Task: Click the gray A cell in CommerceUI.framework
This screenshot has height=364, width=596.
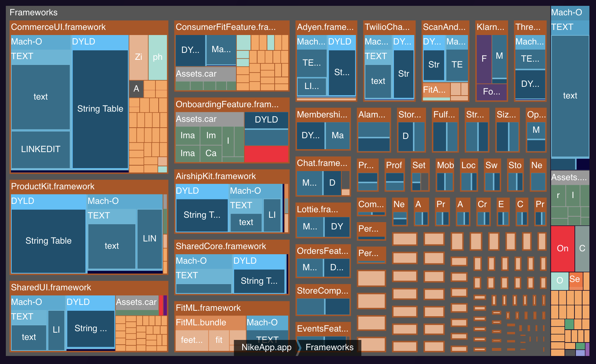Action: 136,89
